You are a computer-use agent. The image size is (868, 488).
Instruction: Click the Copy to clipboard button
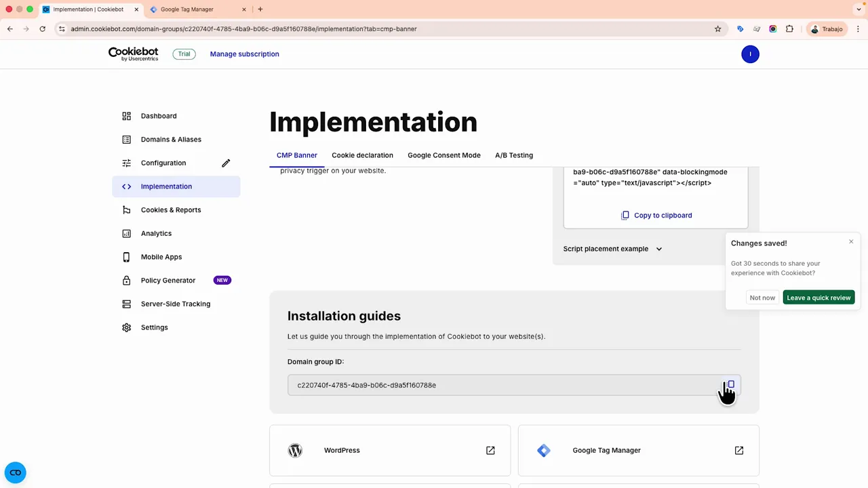coord(656,216)
